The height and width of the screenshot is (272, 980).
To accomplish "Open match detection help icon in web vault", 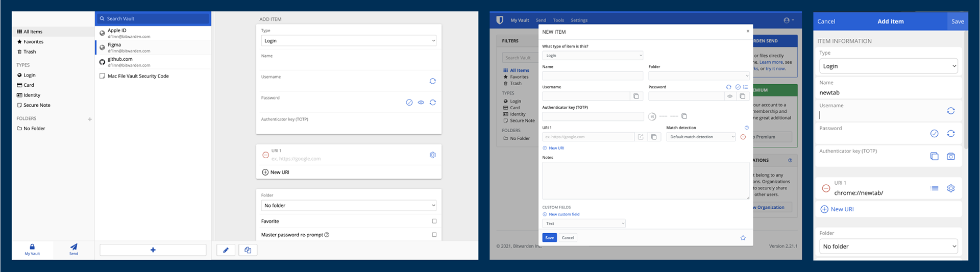I will pos(746,128).
